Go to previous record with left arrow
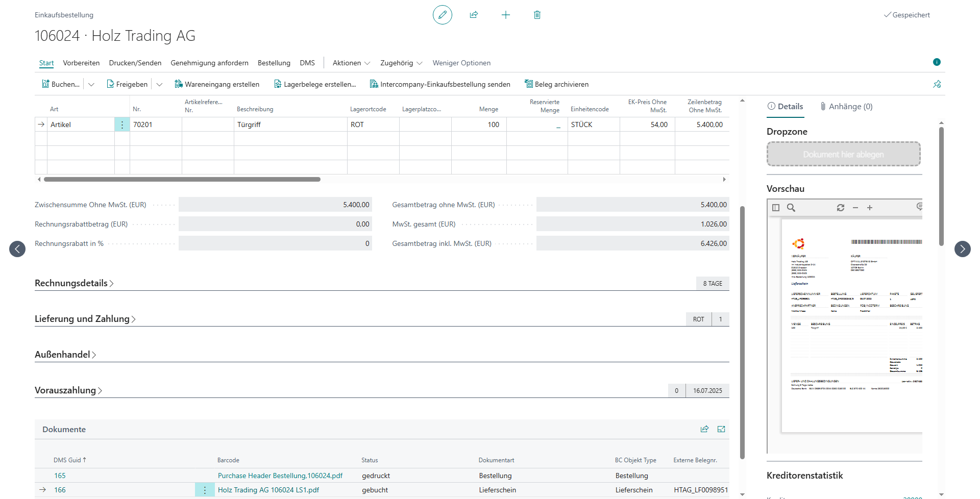 [17, 249]
